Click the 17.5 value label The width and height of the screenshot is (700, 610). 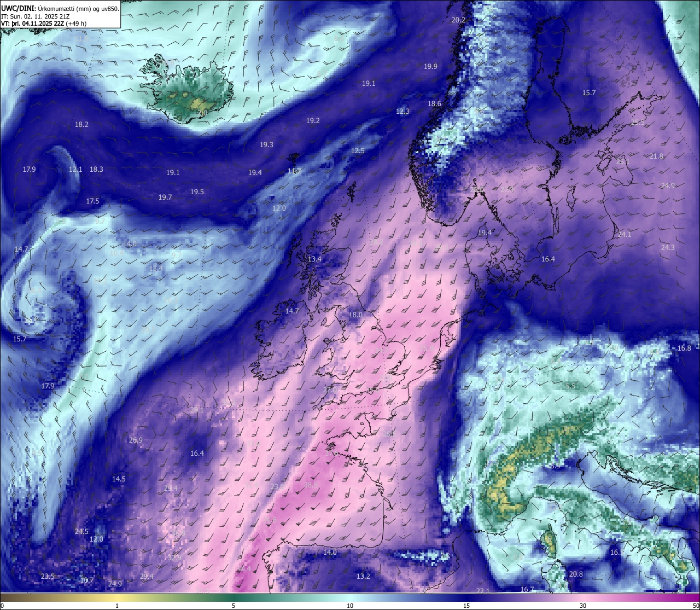[x=92, y=201]
